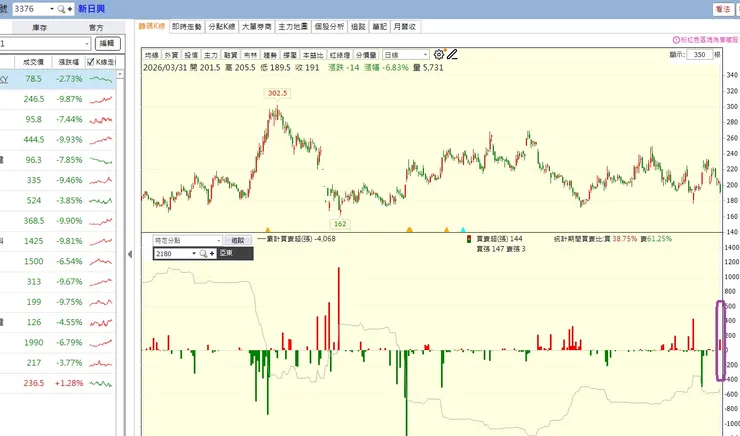Open the chart settings gear icon

[439, 54]
